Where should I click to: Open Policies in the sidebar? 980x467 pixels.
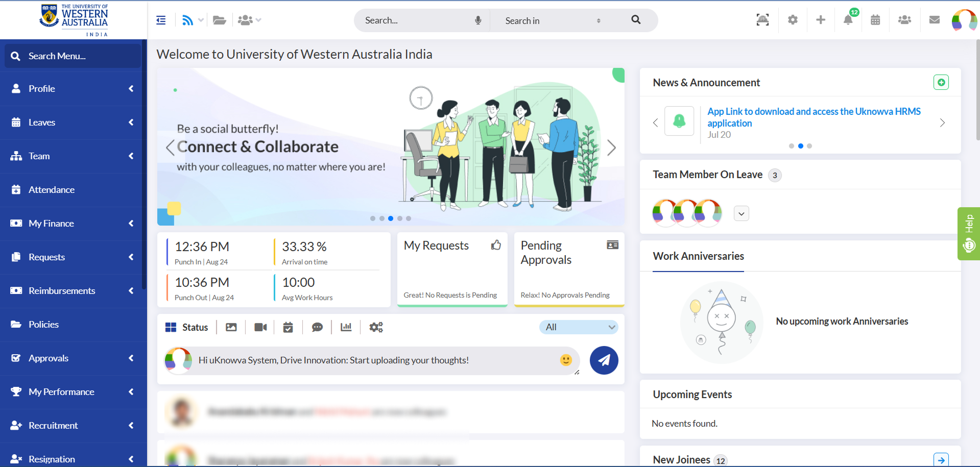(74, 325)
